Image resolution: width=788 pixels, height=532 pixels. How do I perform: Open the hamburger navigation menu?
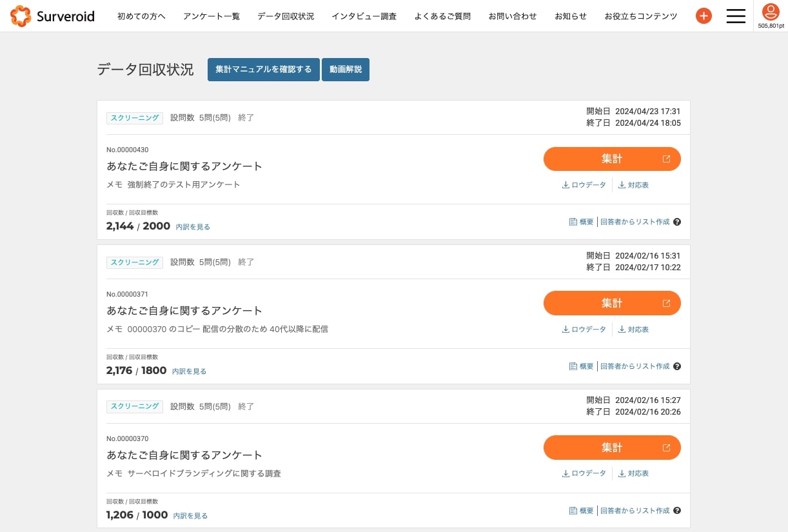[x=736, y=16]
